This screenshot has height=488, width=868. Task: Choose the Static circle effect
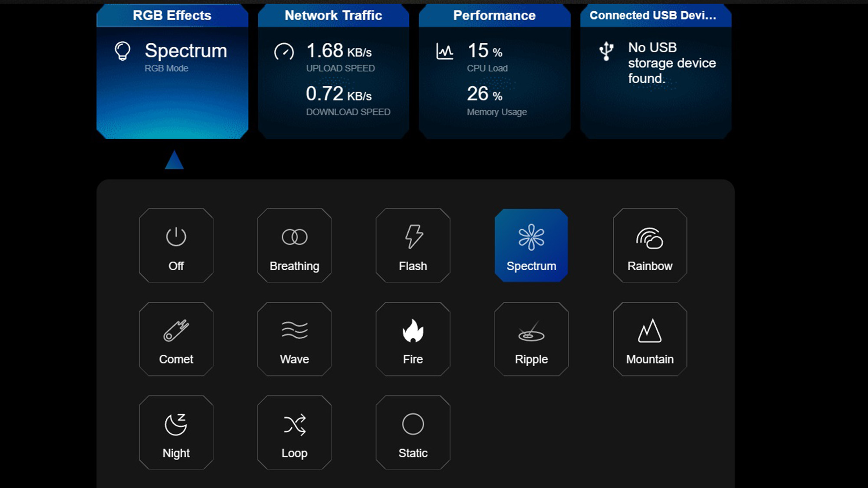click(x=413, y=432)
